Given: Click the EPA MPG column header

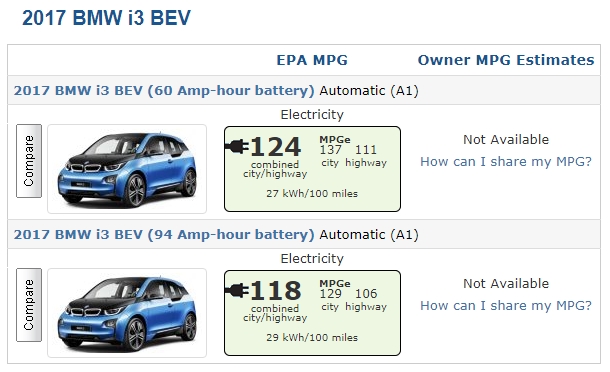Looking at the screenshot, I should click(312, 60).
